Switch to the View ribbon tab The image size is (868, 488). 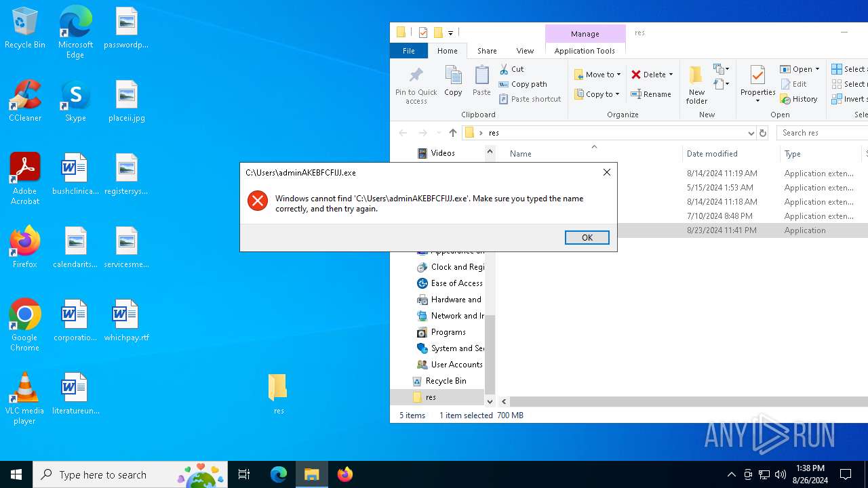(x=525, y=51)
